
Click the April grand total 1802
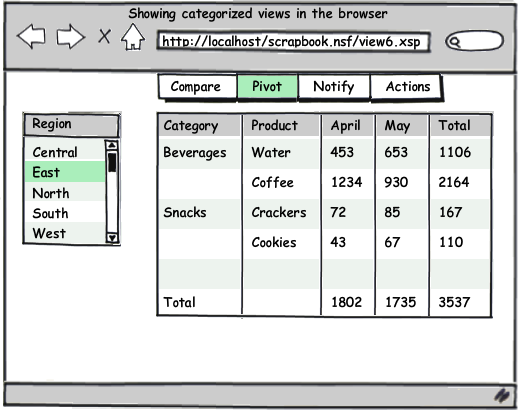pyautogui.click(x=347, y=302)
